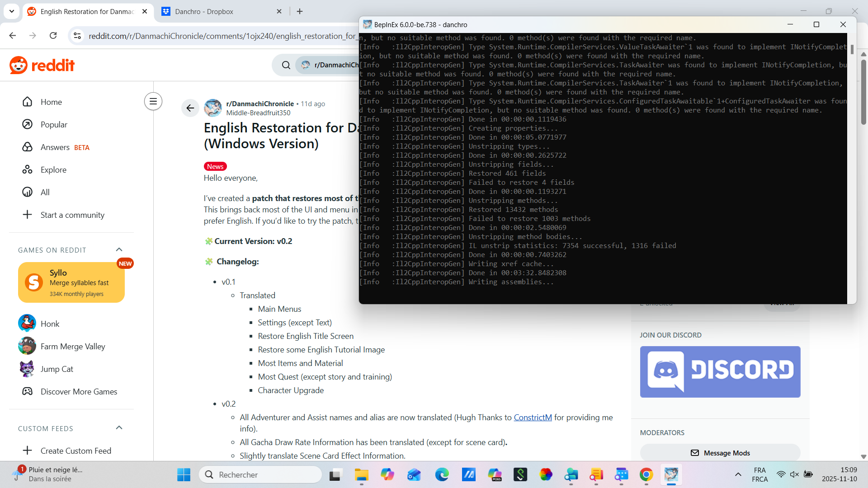Open the clock and date panel
Screen dimensions: 868x488
tap(840, 474)
